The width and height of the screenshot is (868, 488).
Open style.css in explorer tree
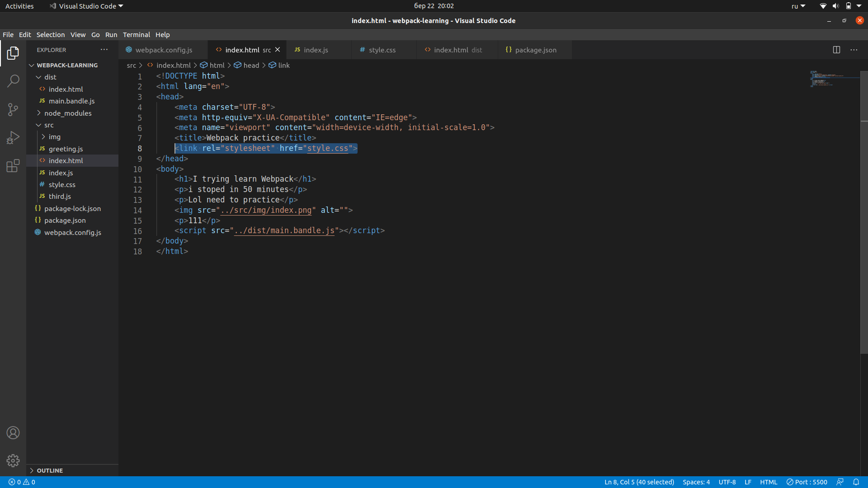72,185
